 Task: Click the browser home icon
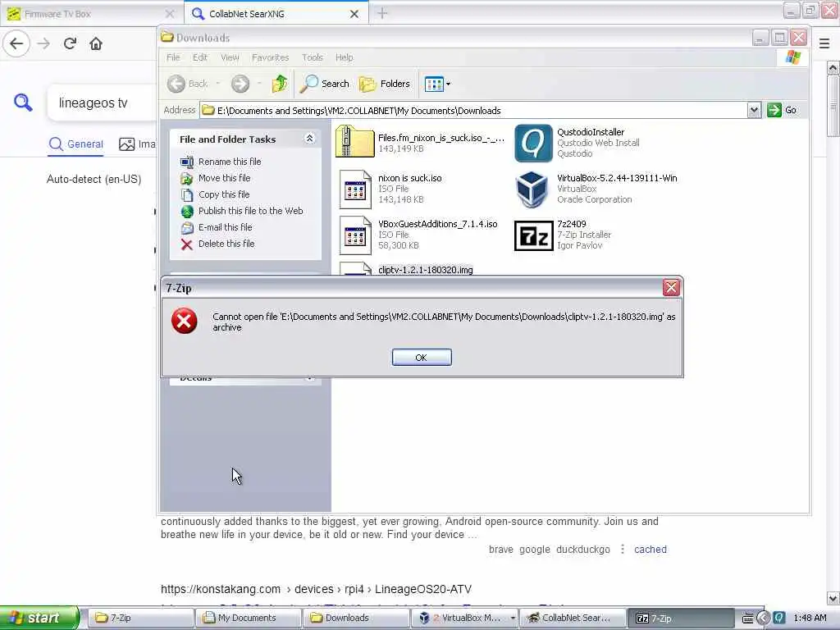coord(96,43)
